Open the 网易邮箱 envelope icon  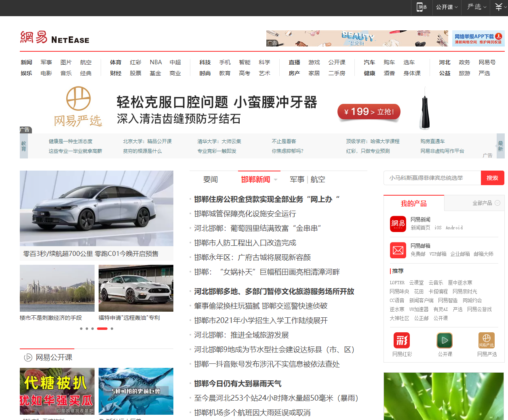[x=398, y=250]
